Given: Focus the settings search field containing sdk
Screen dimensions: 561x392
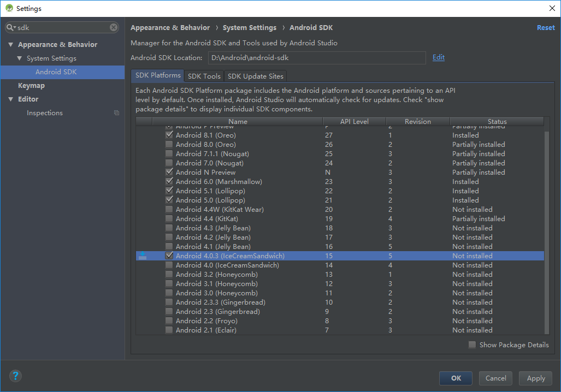Looking at the screenshot, I should coord(63,27).
